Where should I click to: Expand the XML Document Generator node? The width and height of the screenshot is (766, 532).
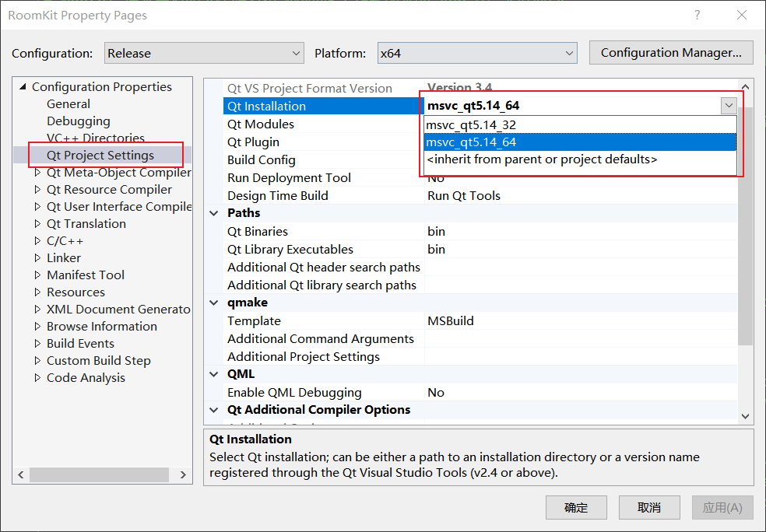click(x=37, y=309)
